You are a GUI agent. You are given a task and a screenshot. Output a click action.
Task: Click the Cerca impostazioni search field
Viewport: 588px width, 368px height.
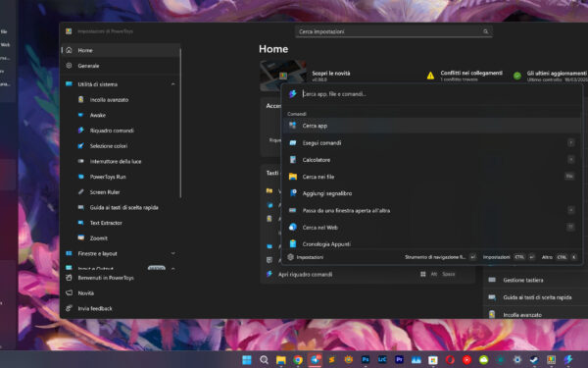393,31
